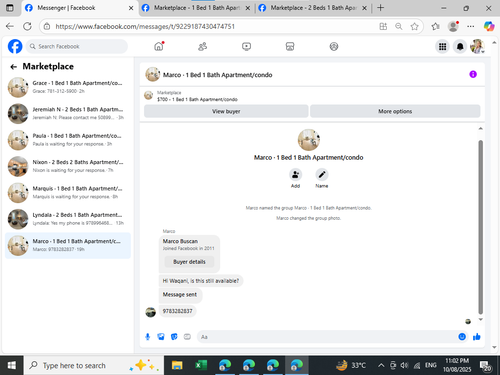Image resolution: width=500 pixels, height=375 pixels.
Task: Open the Facebook menu grid icon
Action: pyautogui.click(x=442, y=47)
